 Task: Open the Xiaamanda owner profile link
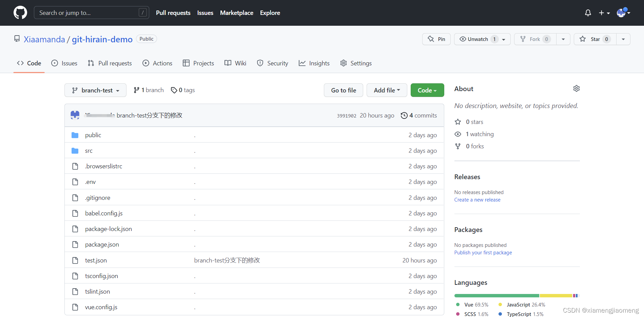(x=44, y=39)
